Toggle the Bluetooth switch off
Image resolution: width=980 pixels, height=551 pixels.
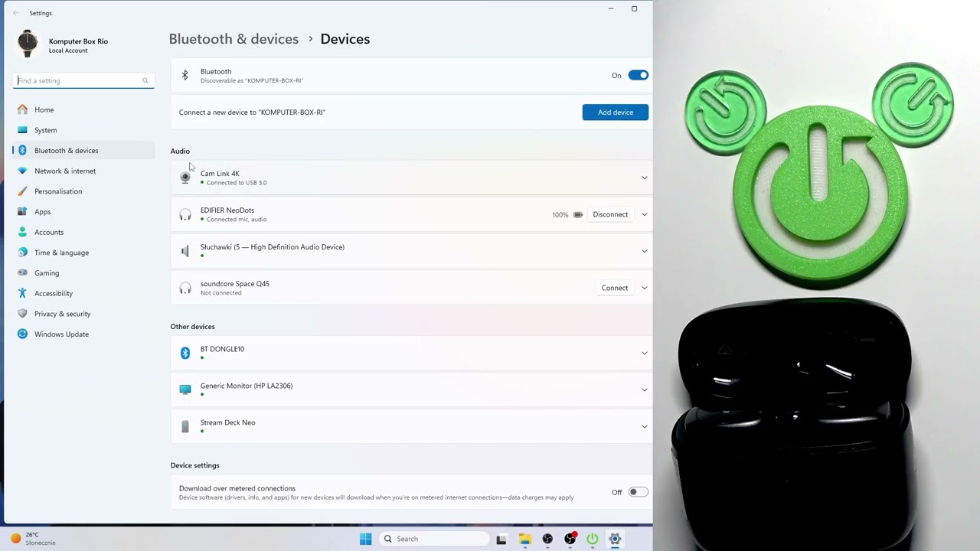point(638,75)
